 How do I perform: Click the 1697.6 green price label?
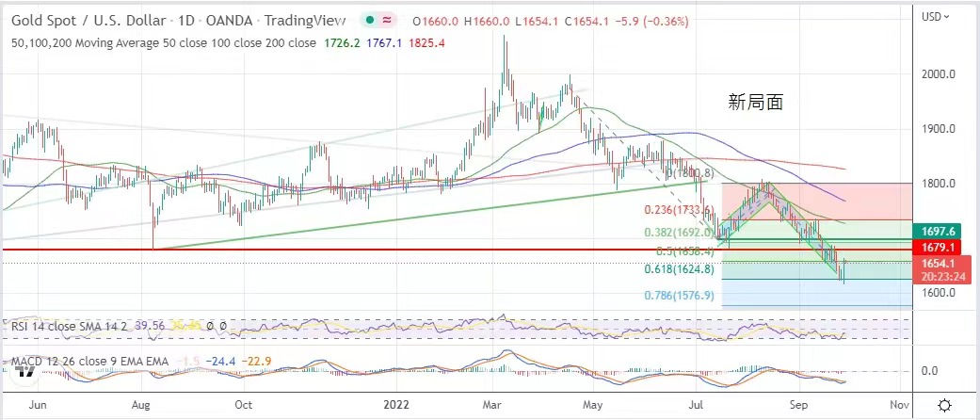[x=944, y=231]
